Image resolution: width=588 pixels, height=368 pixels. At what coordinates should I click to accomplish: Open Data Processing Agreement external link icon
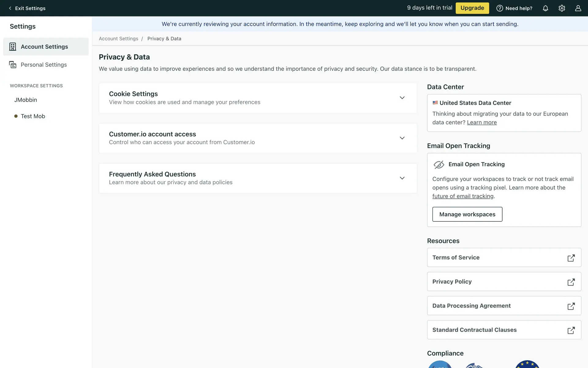(x=571, y=306)
